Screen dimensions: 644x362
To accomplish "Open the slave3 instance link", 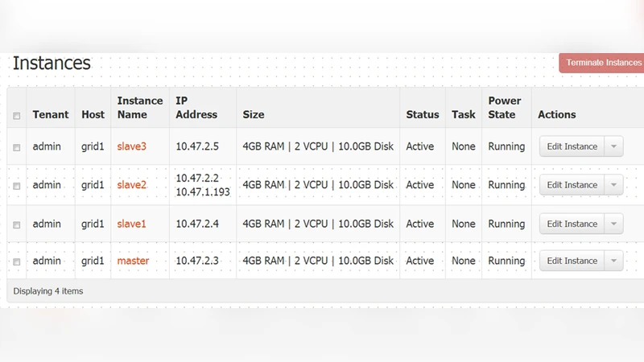I will tap(132, 146).
